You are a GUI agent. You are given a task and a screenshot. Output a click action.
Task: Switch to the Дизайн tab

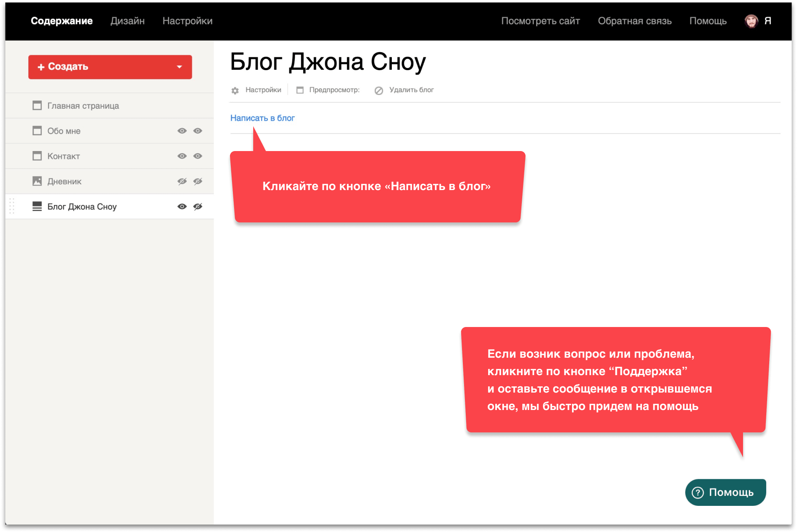click(127, 21)
